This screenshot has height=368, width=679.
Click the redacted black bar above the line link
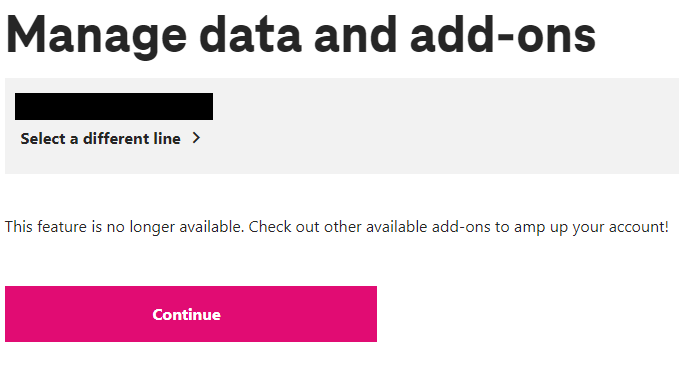pos(114,106)
